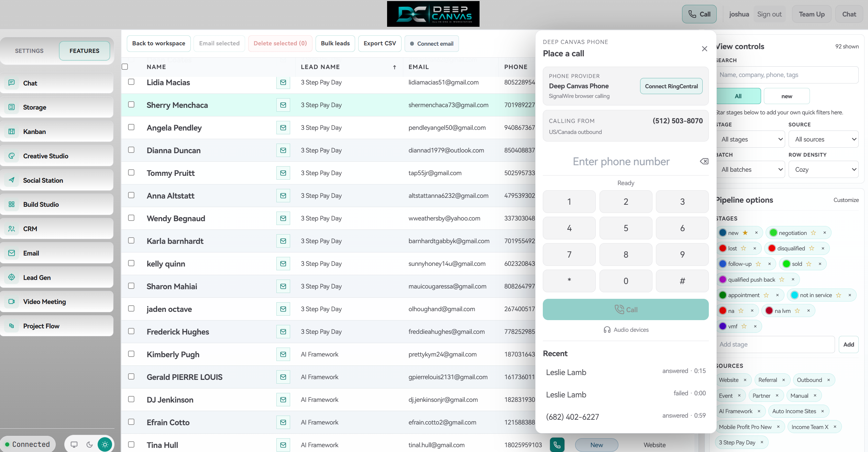Click Connect RingCentral button
Viewport: 868px width, 452px height.
tap(671, 86)
